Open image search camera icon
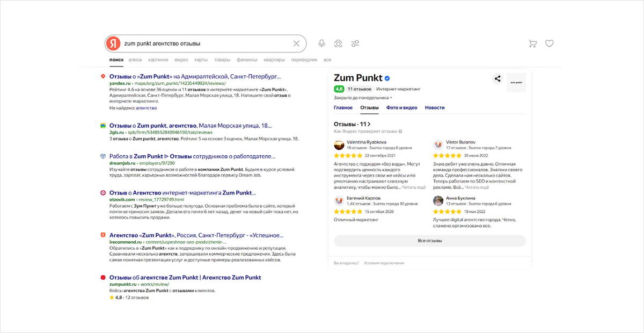This screenshot has width=644, height=333. pyautogui.click(x=338, y=44)
